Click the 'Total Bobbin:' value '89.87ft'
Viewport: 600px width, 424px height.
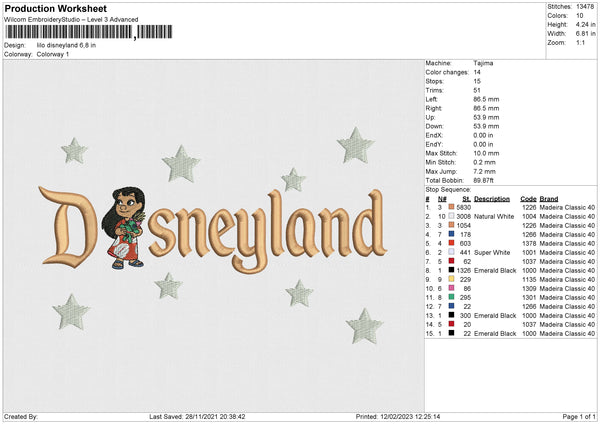(x=483, y=180)
